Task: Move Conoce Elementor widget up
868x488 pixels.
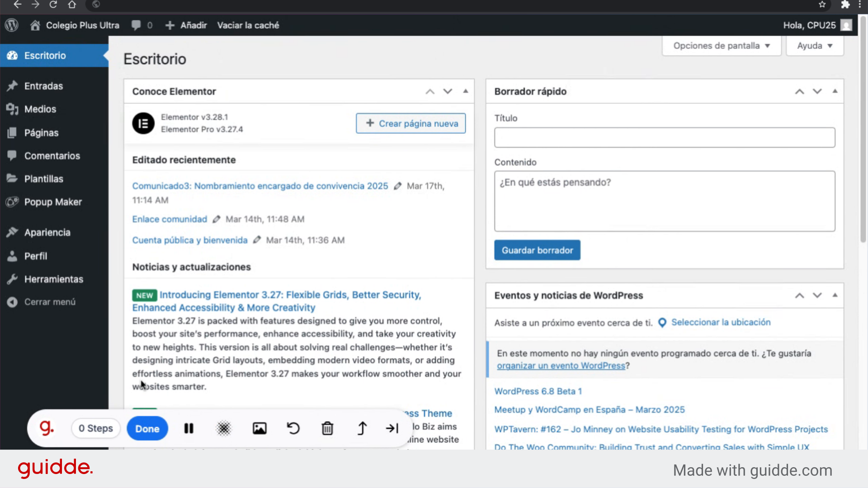Action: [430, 92]
